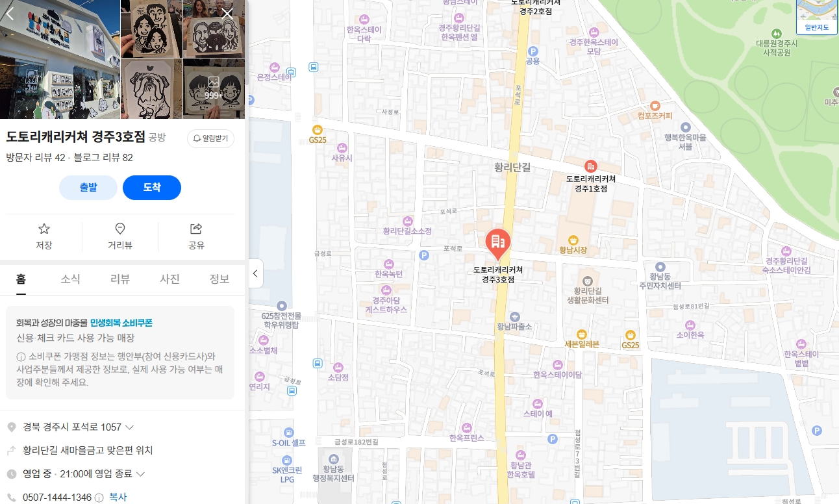Select the 황남파출소 police marker

514,316
